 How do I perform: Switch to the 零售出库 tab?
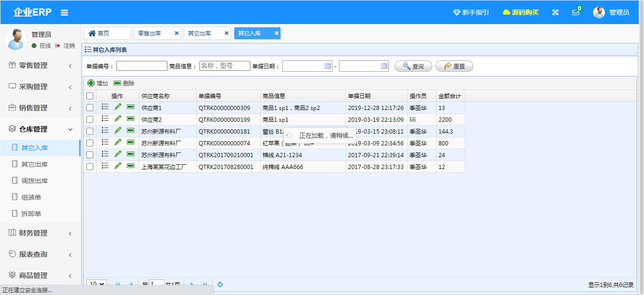(150, 33)
